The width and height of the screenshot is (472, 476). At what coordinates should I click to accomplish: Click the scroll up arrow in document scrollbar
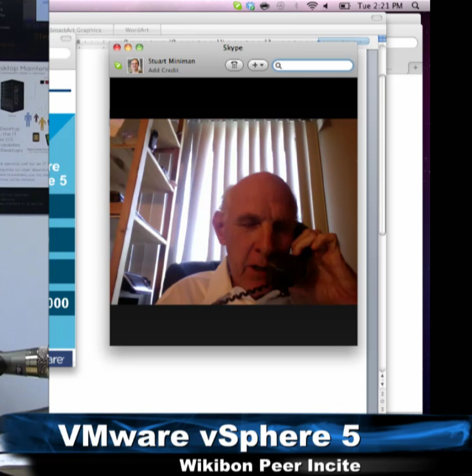click(x=382, y=376)
